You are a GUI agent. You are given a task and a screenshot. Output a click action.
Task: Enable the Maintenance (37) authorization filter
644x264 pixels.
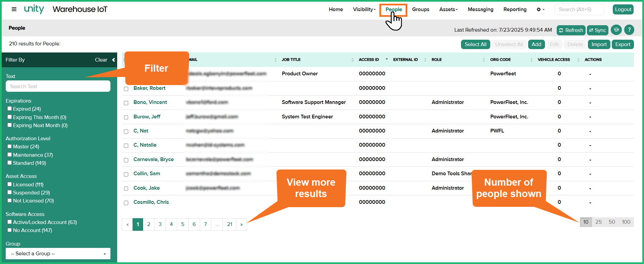pos(10,155)
